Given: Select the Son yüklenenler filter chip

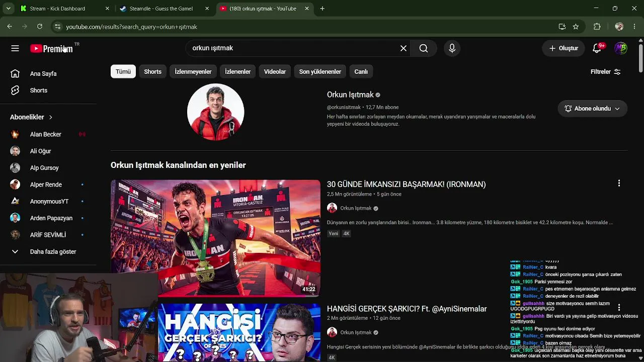Looking at the screenshot, I should tap(320, 71).
